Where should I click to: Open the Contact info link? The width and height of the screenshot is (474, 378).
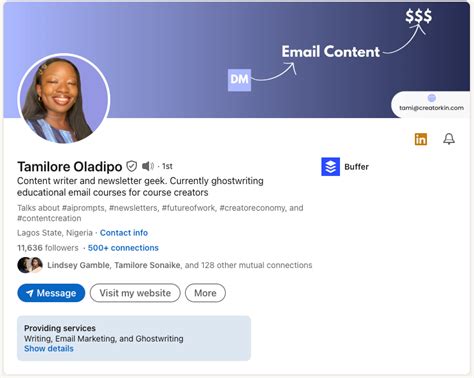tap(124, 233)
